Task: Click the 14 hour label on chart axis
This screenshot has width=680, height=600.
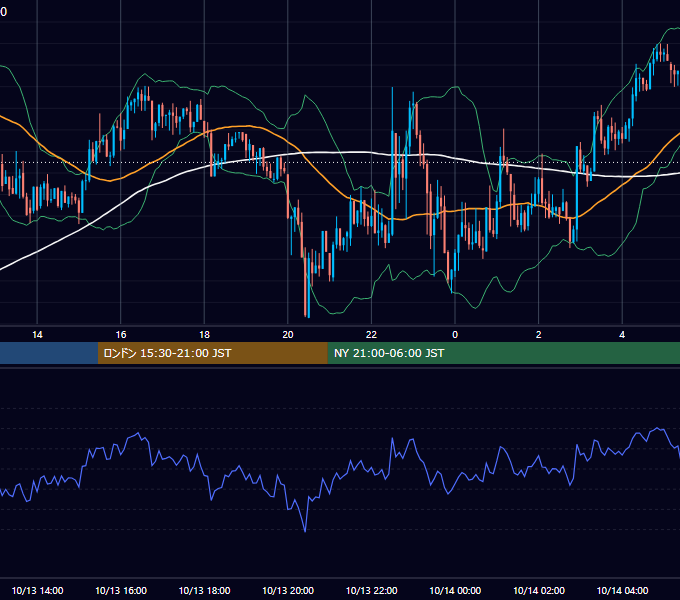Action: pyautogui.click(x=37, y=335)
